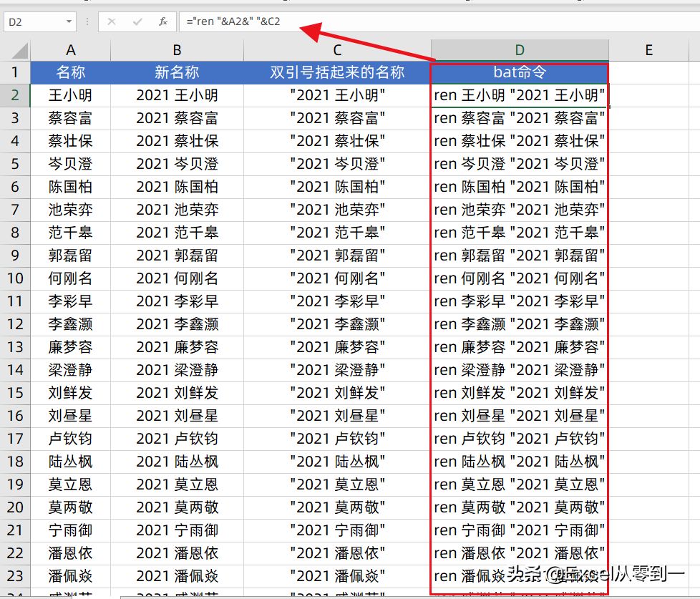This screenshot has height=599, width=700.
Task: Select column B header
Action: [x=178, y=50]
